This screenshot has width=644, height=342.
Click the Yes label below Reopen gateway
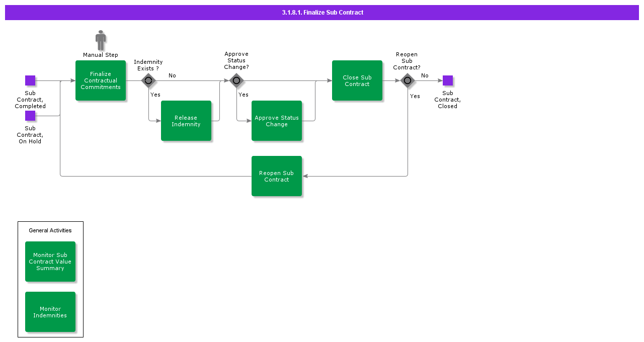pyautogui.click(x=415, y=96)
